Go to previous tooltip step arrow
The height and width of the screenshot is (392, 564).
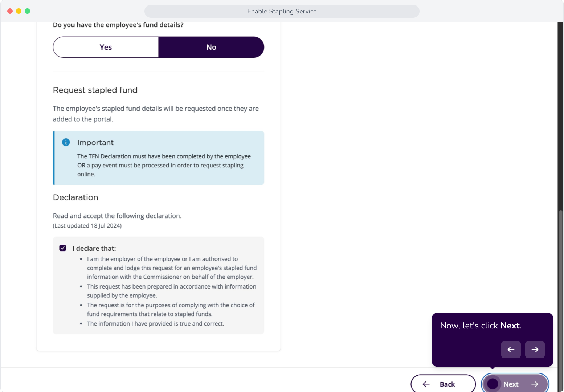[511, 350]
